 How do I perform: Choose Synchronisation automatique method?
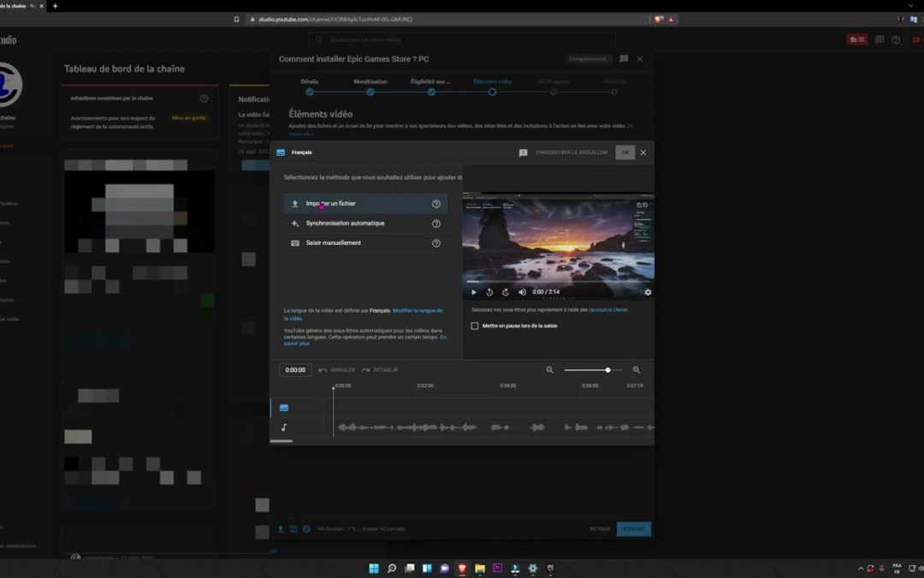[x=364, y=223]
